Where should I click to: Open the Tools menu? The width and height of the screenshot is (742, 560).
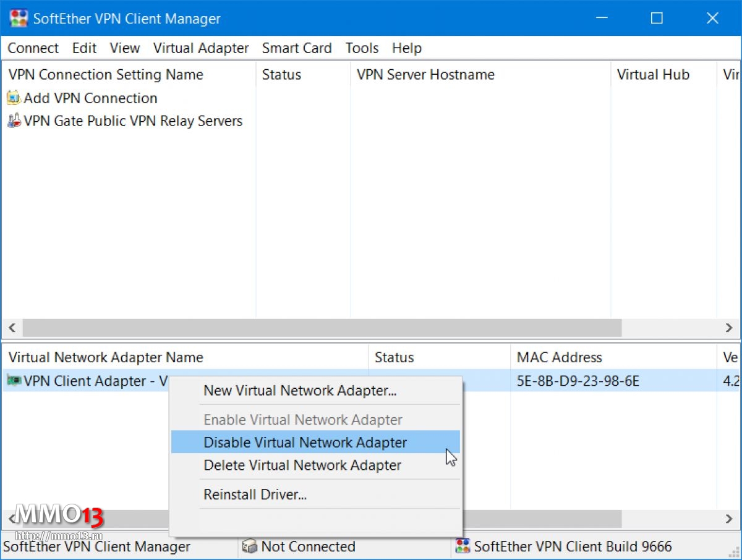[x=362, y=48]
